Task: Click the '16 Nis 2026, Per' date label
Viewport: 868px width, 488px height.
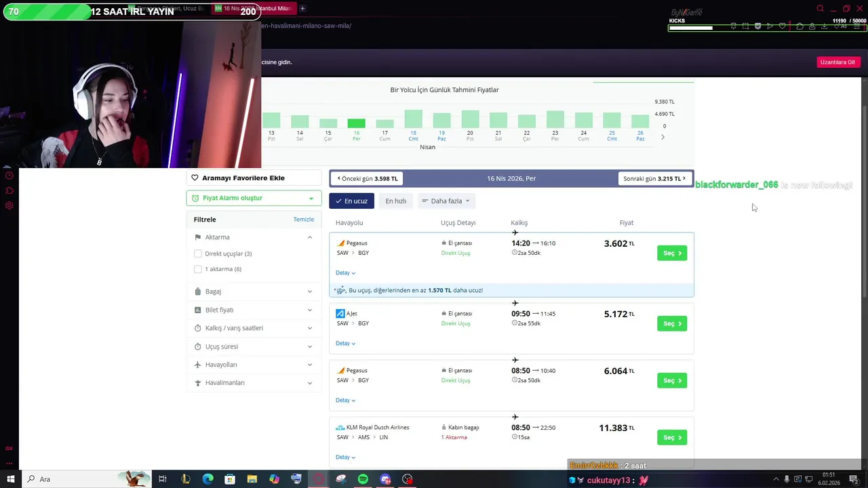Action: (x=511, y=179)
